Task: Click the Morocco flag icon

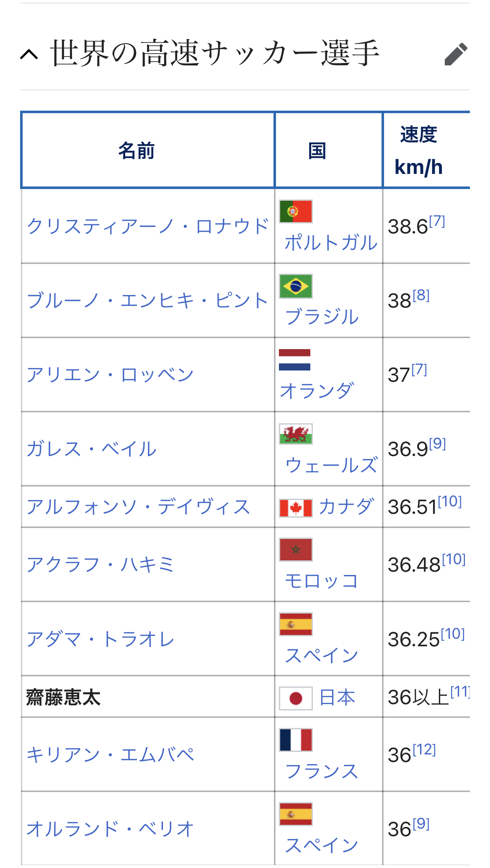Action: point(296,549)
